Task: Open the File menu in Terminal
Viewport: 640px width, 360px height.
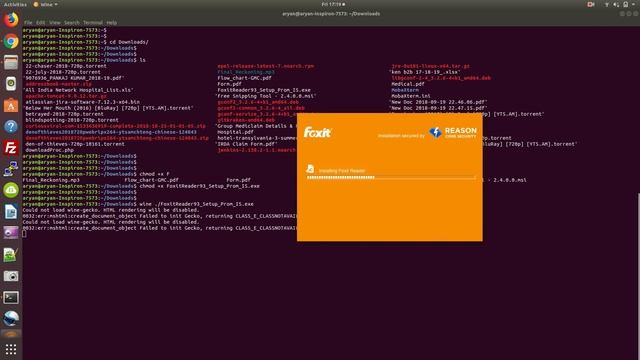Action: click(28, 22)
